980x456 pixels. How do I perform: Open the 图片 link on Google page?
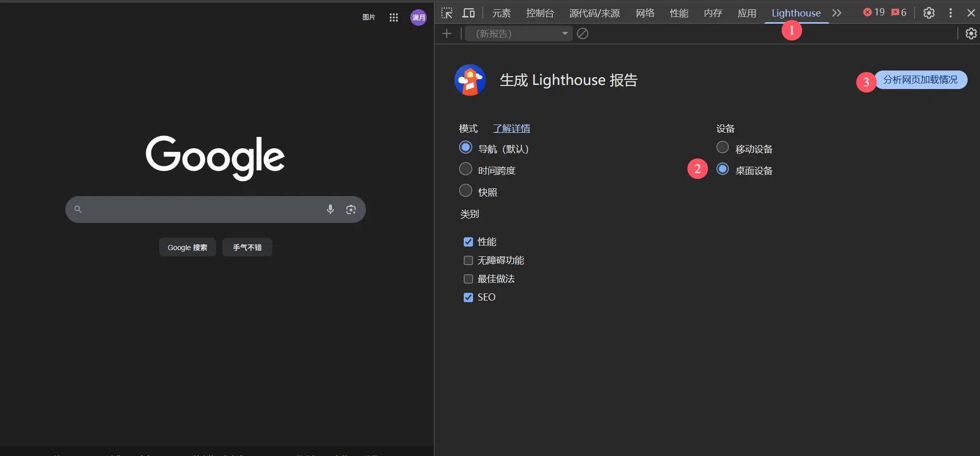tap(369, 17)
